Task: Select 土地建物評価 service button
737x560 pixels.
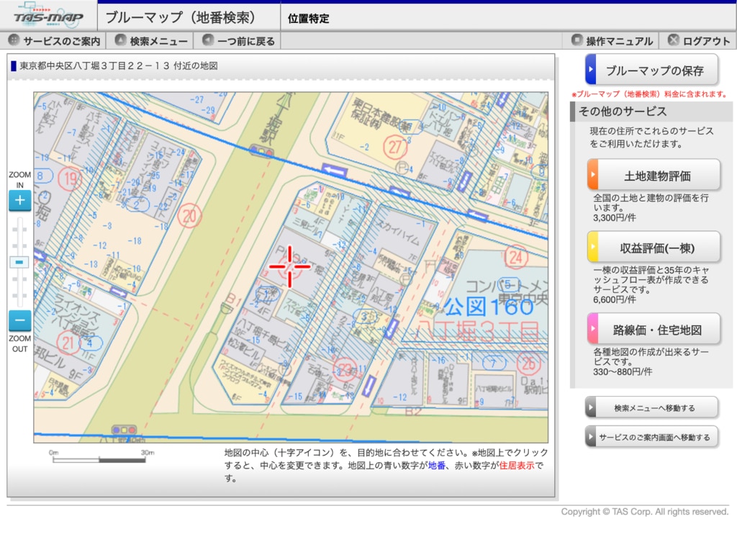Action: tap(654, 175)
